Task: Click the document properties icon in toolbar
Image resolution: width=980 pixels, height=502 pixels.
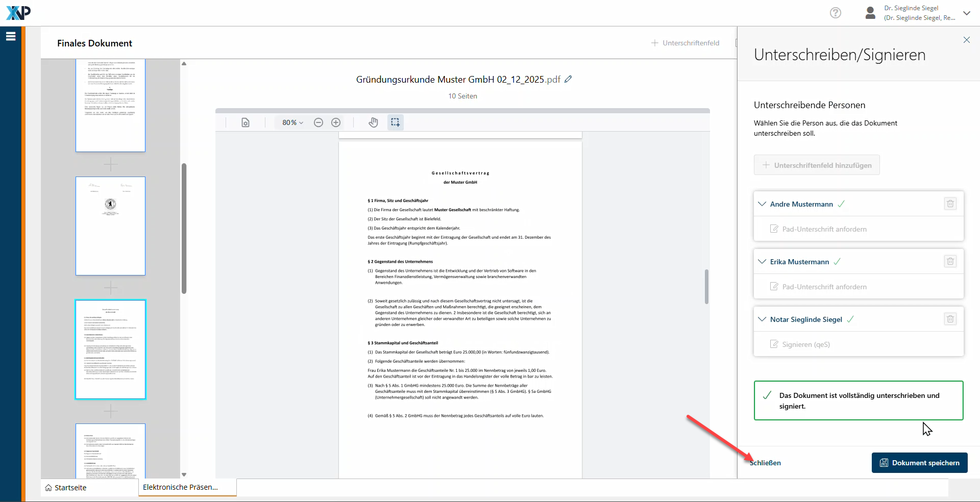Action: 246,122
